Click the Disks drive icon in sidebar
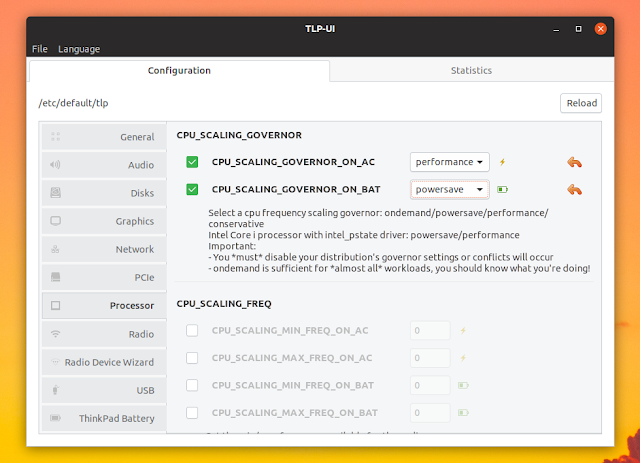The height and width of the screenshot is (463, 640). [x=55, y=193]
